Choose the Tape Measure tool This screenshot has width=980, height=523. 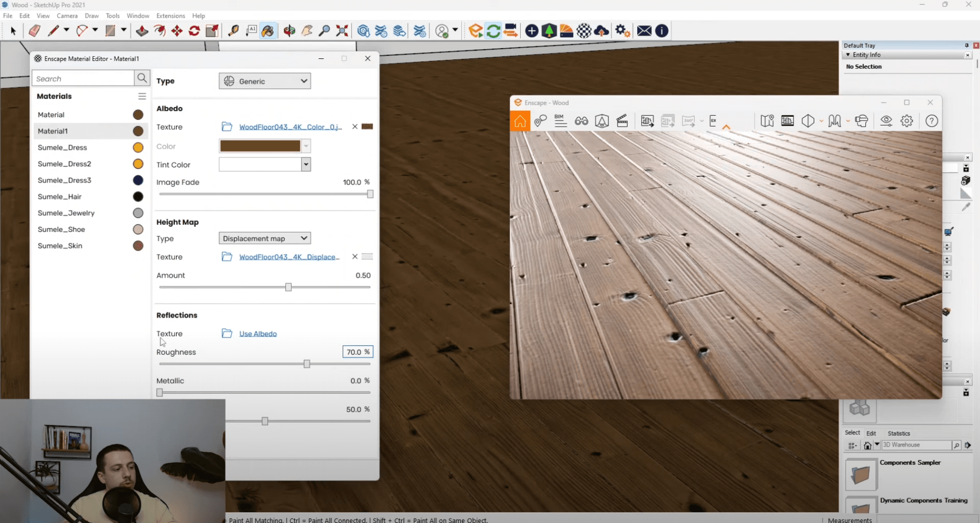click(x=233, y=31)
